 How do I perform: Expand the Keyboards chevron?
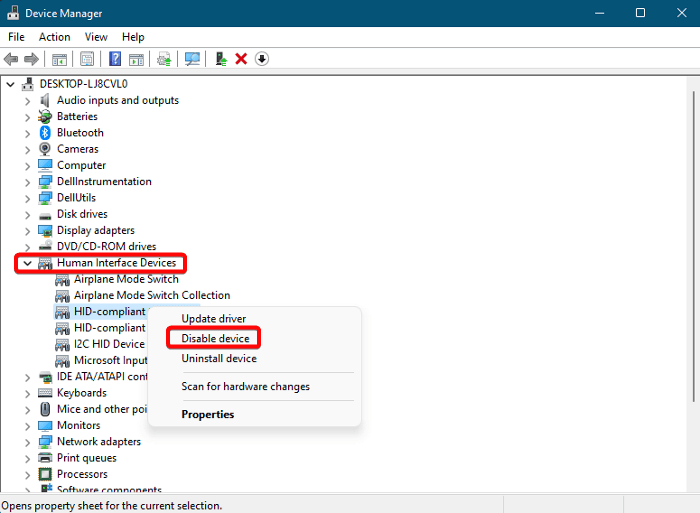tap(27, 394)
